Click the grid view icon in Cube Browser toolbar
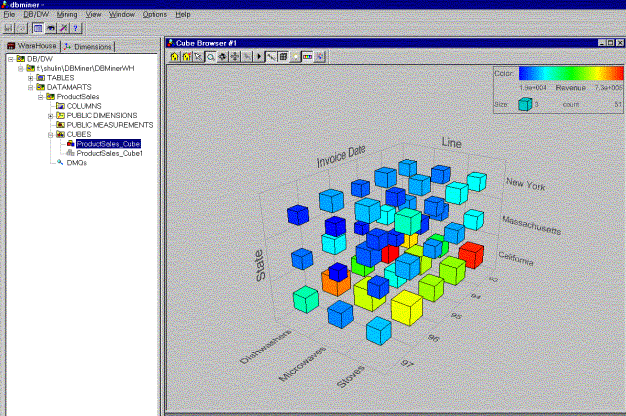Viewport: 626px width, 416px height. [284, 58]
